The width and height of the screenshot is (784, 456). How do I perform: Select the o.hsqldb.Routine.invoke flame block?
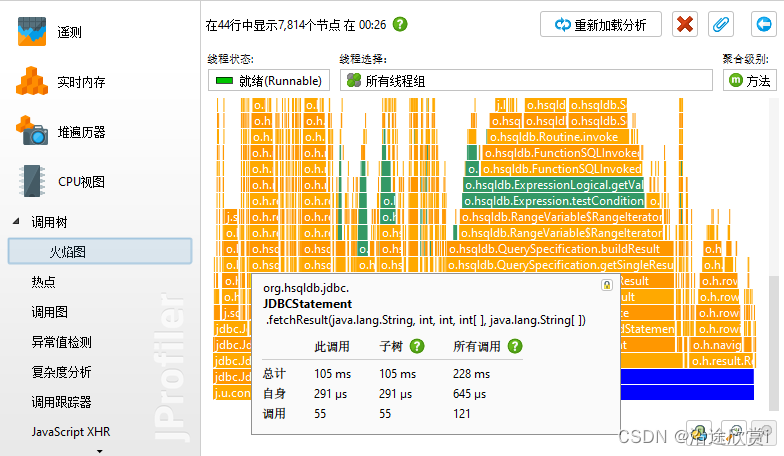(556, 137)
